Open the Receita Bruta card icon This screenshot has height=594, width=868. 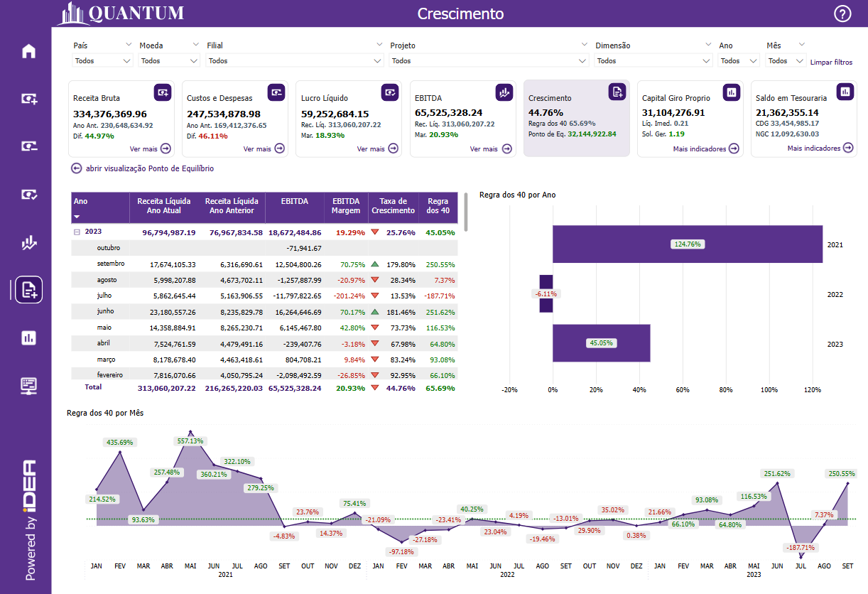click(x=163, y=92)
